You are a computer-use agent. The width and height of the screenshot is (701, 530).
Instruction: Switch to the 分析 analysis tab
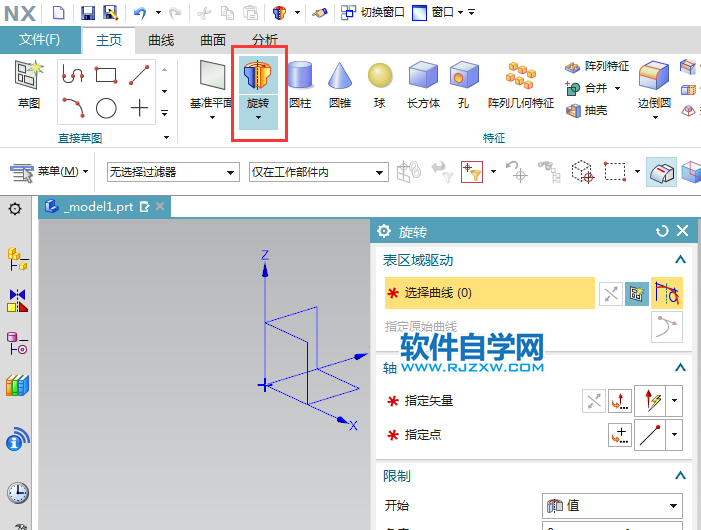[x=265, y=39]
